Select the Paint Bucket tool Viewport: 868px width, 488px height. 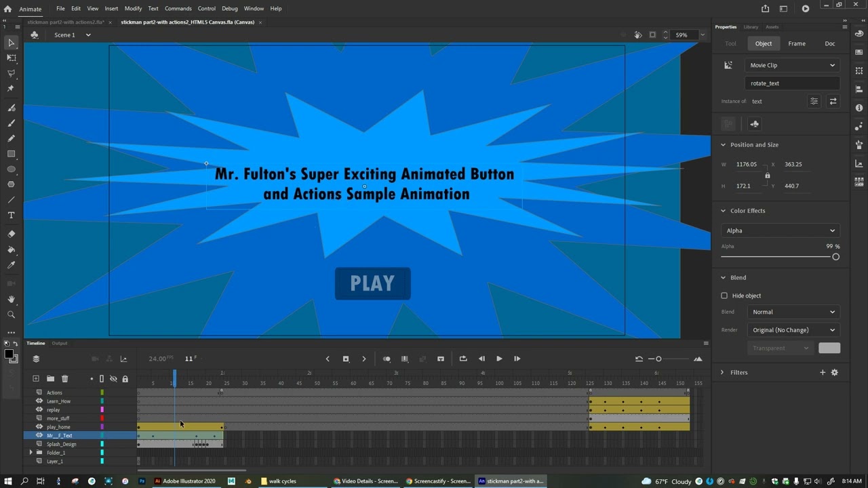tap(11, 249)
